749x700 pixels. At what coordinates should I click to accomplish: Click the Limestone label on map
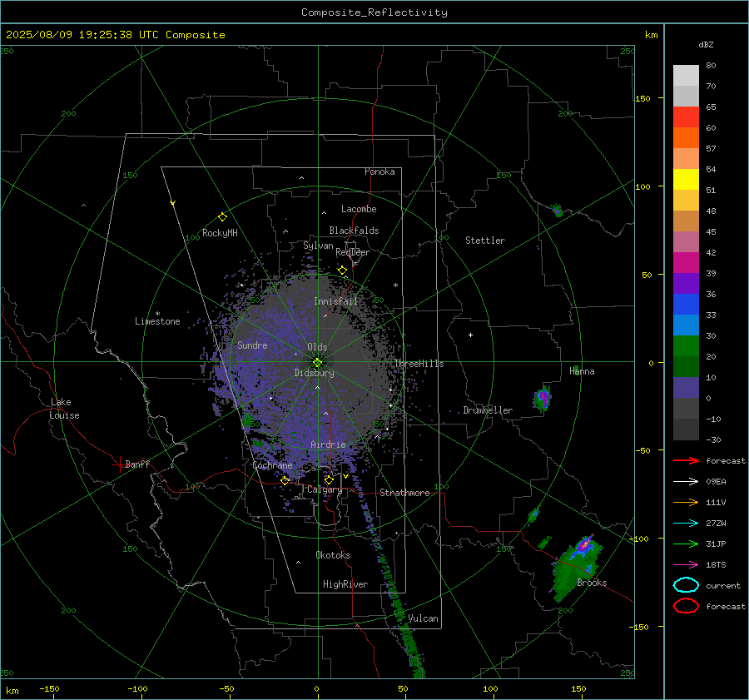pyautogui.click(x=157, y=321)
